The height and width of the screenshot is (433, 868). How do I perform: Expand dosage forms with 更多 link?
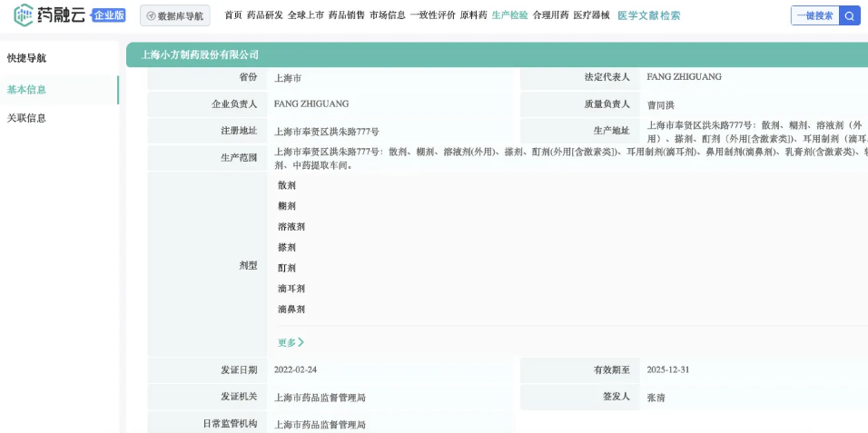(x=291, y=342)
